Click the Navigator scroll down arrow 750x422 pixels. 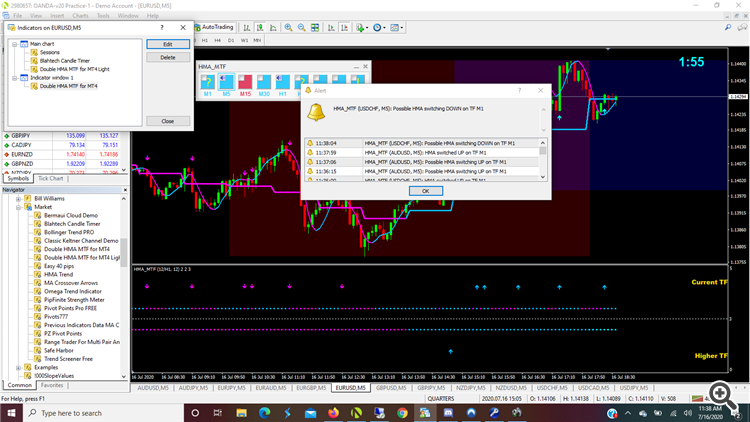pos(124,377)
